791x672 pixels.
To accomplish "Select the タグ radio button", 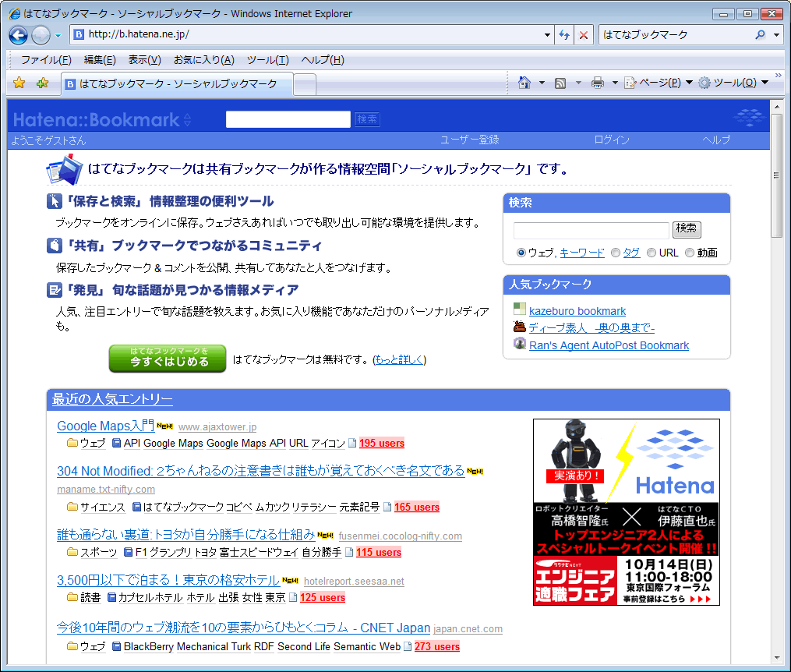I will coord(616,253).
